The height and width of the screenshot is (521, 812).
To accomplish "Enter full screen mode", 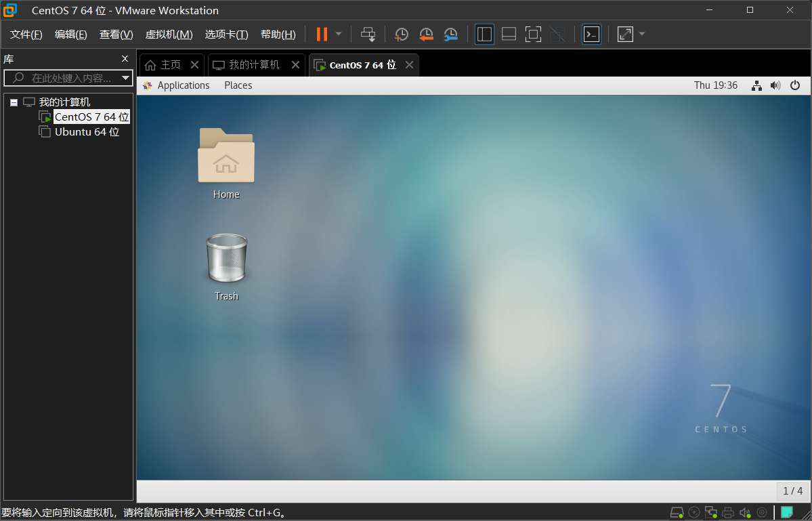I will [x=533, y=34].
